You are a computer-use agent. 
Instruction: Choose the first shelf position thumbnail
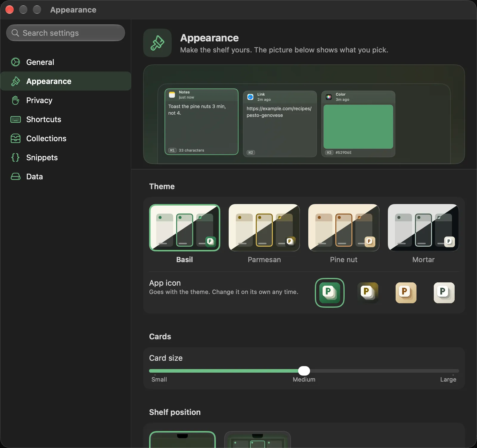pyautogui.click(x=182, y=440)
